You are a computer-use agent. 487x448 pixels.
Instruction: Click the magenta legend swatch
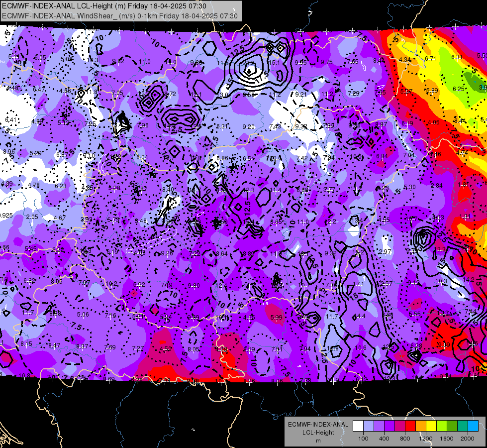tap(400, 426)
